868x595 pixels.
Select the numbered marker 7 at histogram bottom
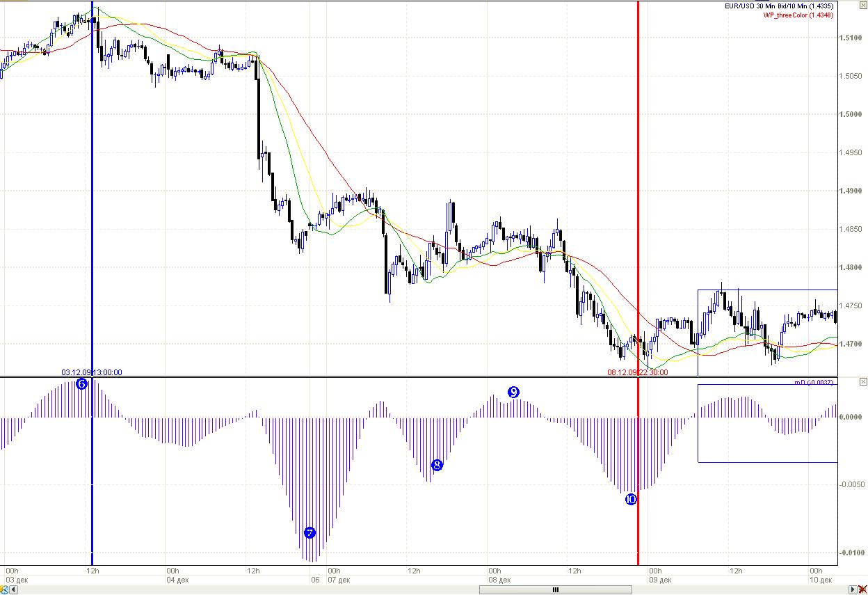coord(310,533)
